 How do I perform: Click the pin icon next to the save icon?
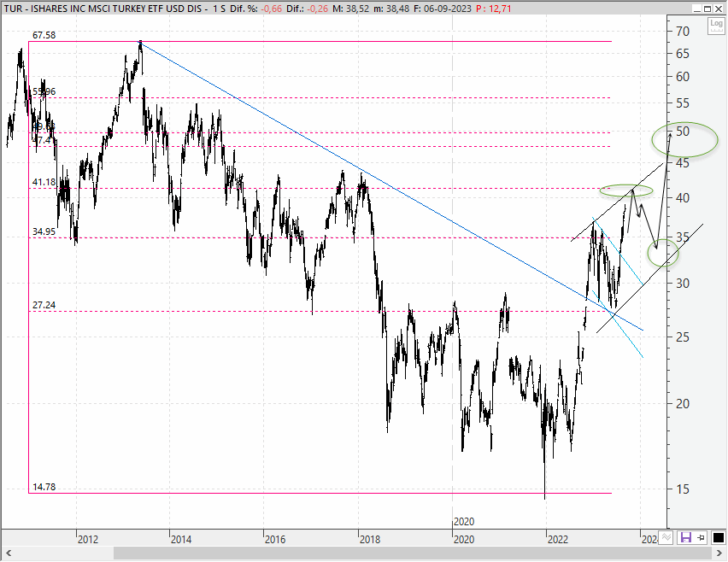click(701, 538)
